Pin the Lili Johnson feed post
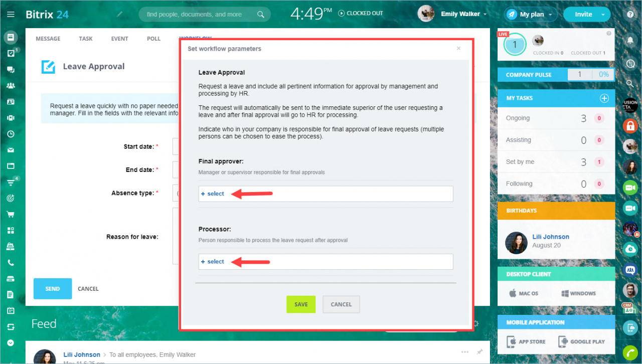The height and width of the screenshot is (364, 642). coord(480,351)
